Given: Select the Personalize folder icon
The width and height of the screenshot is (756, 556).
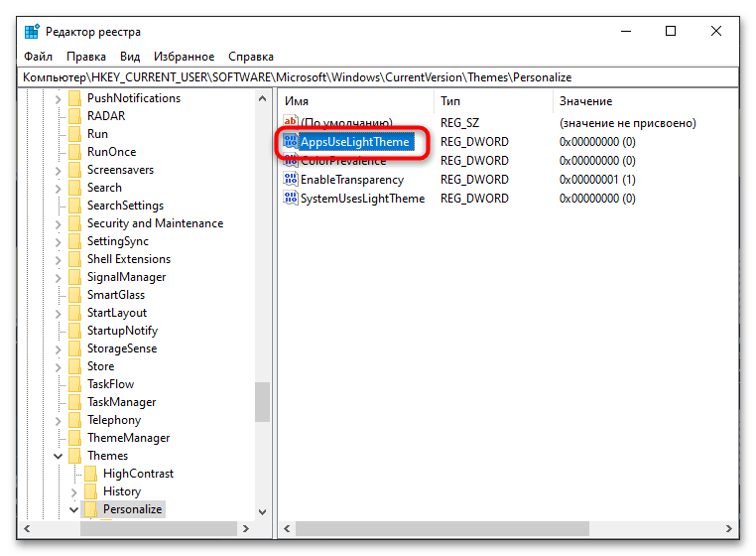Looking at the screenshot, I should point(90,508).
